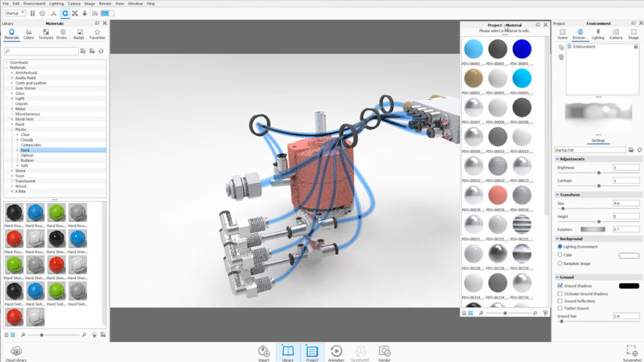644x362 pixels.
Task: Select the Lighting tab in the Project panel
Action: coord(598,34)
